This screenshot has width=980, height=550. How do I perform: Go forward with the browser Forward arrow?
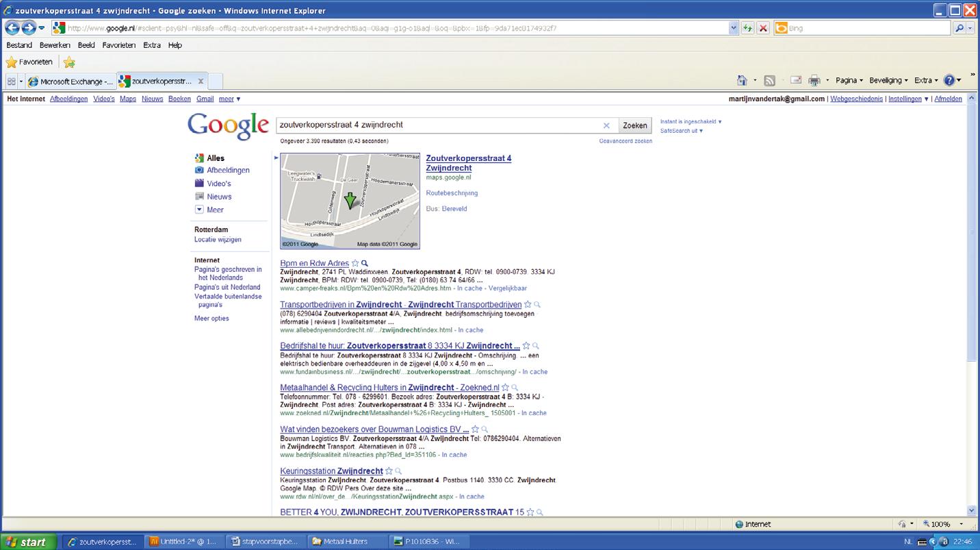(x=29, y=28)
